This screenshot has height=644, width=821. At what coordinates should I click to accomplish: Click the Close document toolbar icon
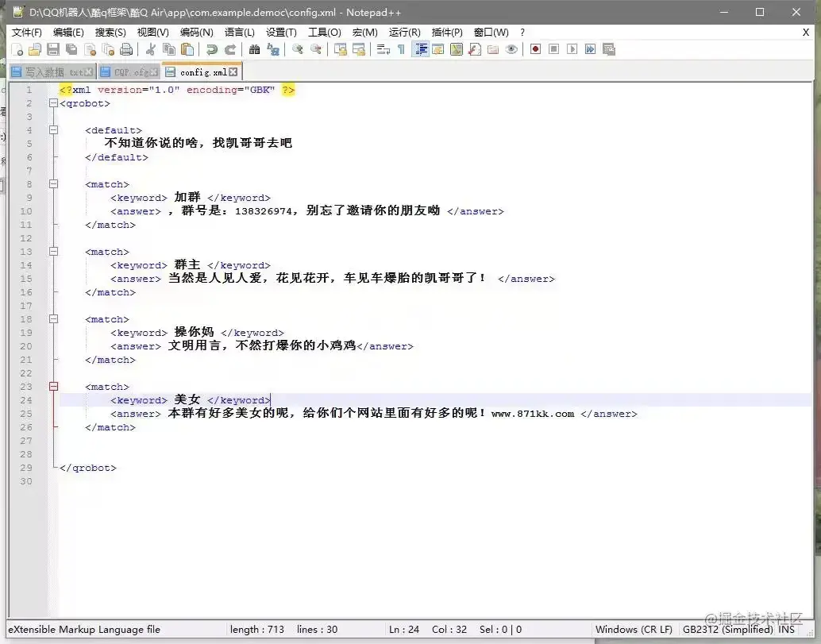pyautogui.click(x=90, y=50)
